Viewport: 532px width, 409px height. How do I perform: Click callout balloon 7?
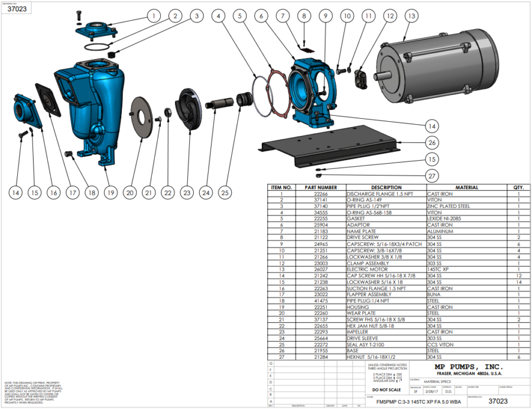point(283,16)
